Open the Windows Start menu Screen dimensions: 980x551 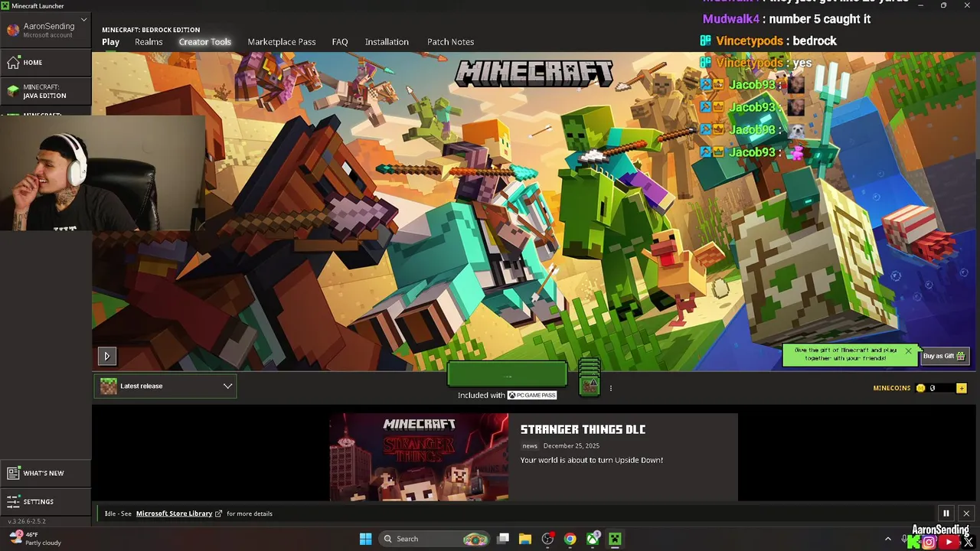365,539
